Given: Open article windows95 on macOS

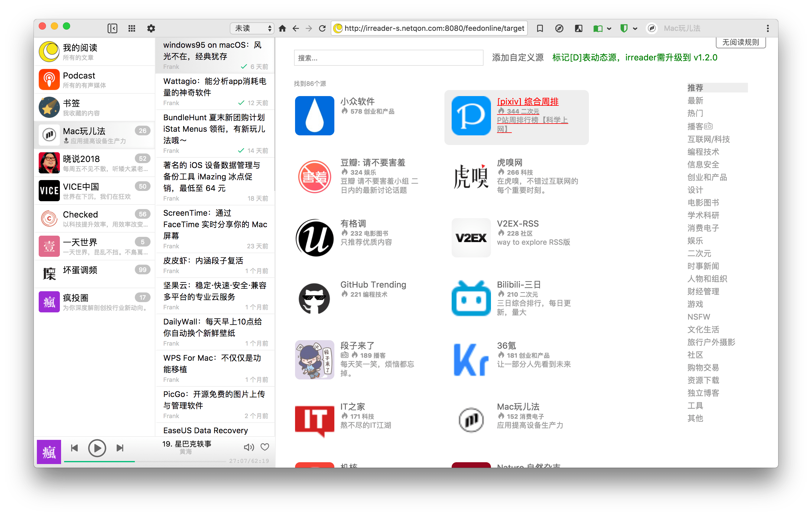Looking at the screenshot, I should [215, 55].
